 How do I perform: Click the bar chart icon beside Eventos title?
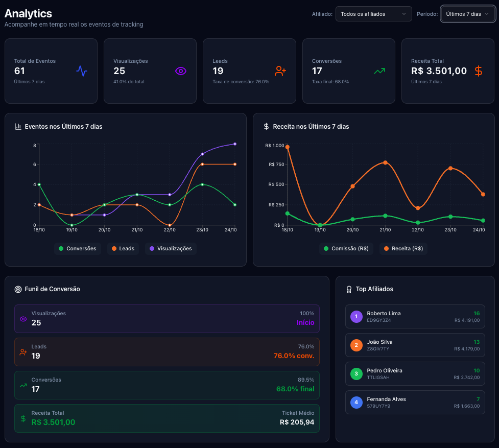[x=18, y=126]
